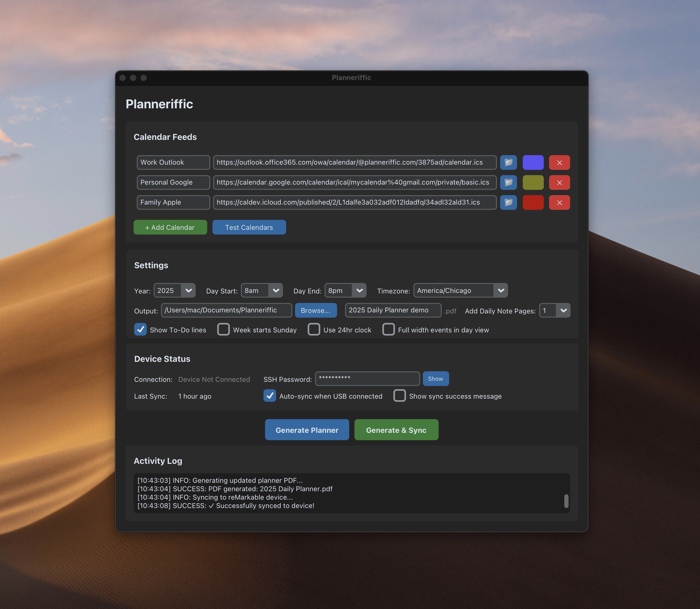The height and width of the screenshot is (609, 700).
Task: Click folder icon for Family Apple feed
Action: point(508,202)
